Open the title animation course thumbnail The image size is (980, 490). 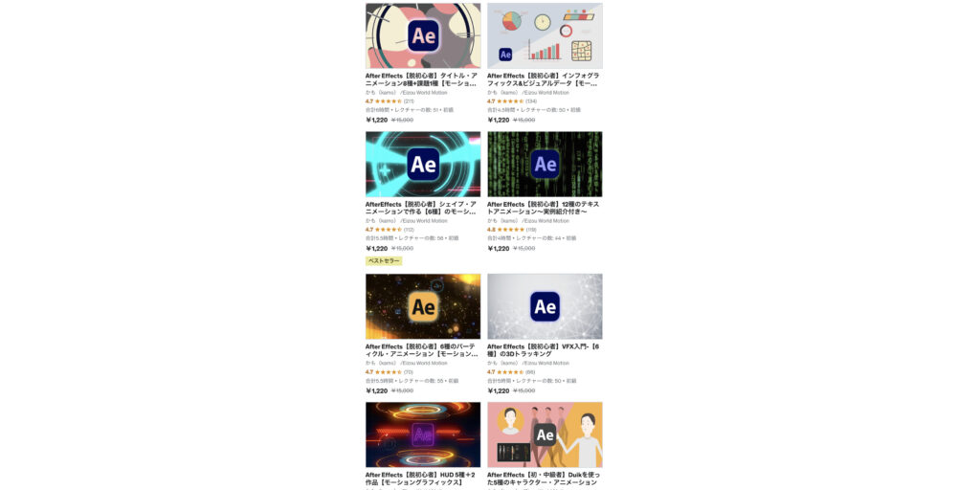(x=423, y=35)
